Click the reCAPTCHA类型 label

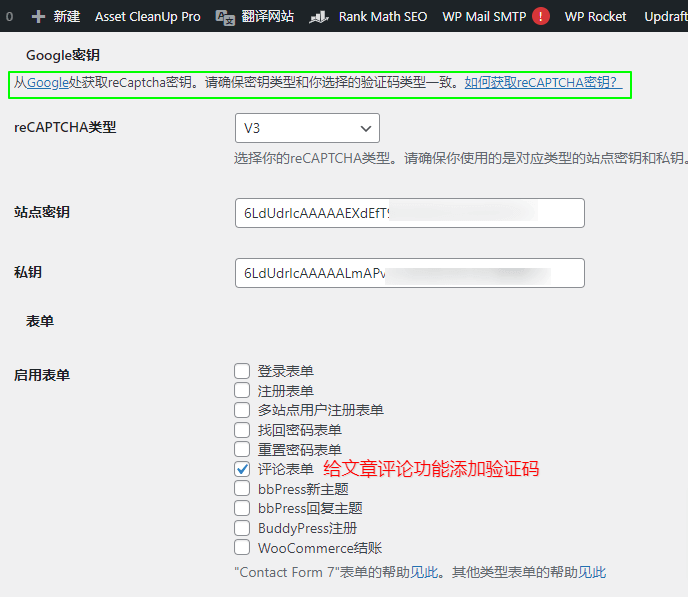(x=65, y=127)
